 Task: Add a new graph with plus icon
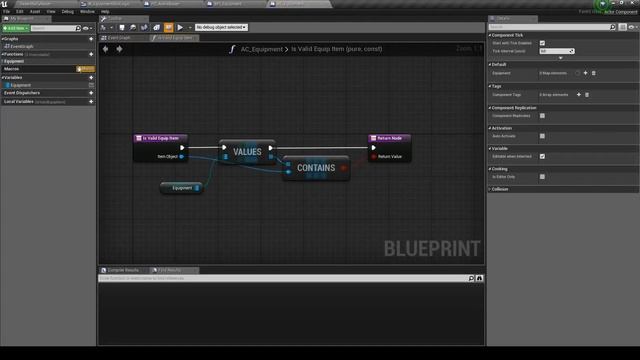coord(91,39)
